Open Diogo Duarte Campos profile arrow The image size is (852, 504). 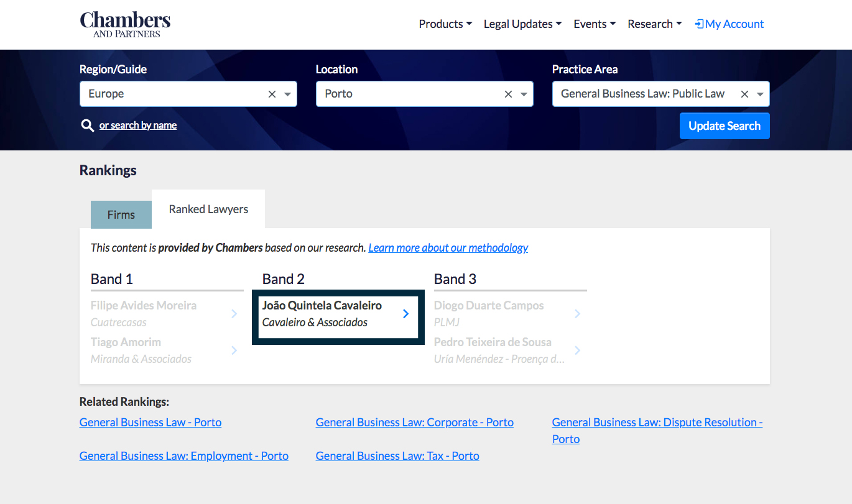point(578,314)
